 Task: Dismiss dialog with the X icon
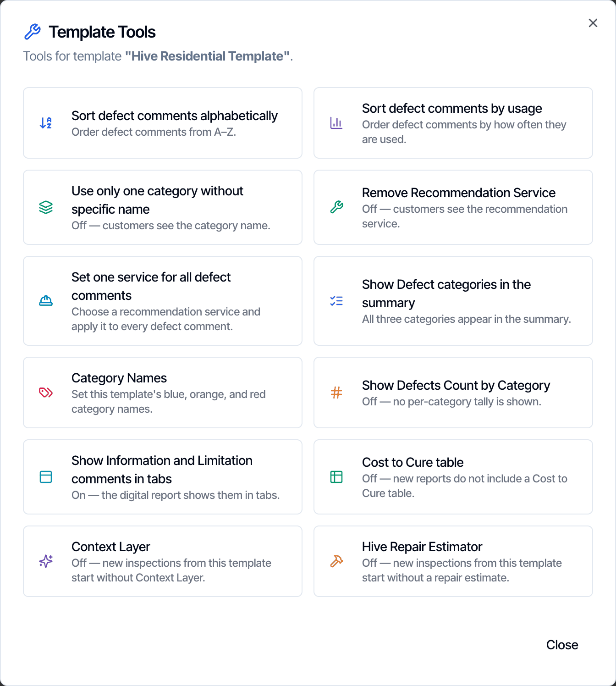point(593,23)
